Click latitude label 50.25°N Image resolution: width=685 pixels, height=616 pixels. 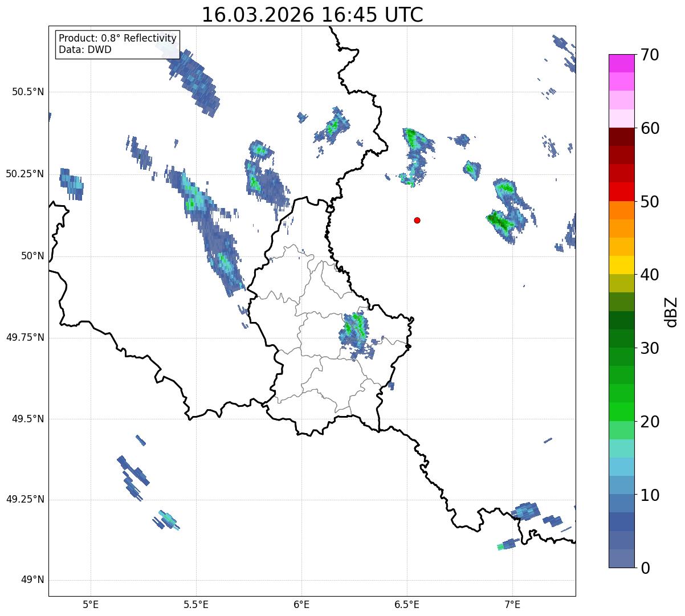pos(25,174)
